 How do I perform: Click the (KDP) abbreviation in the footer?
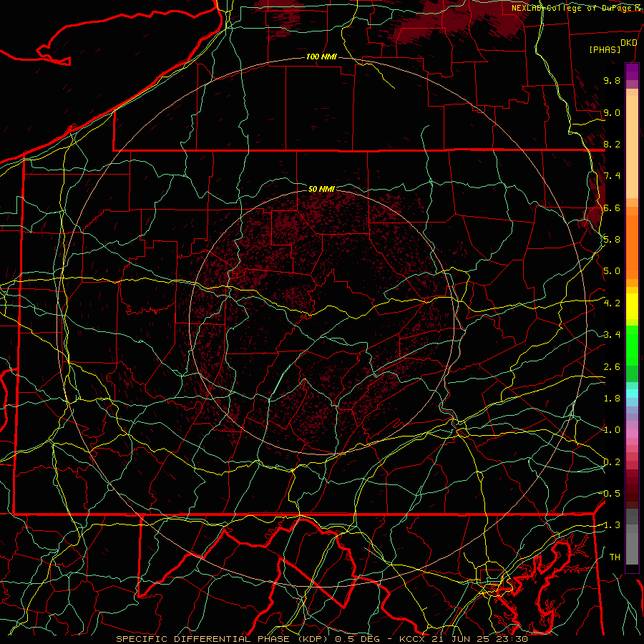313,639
